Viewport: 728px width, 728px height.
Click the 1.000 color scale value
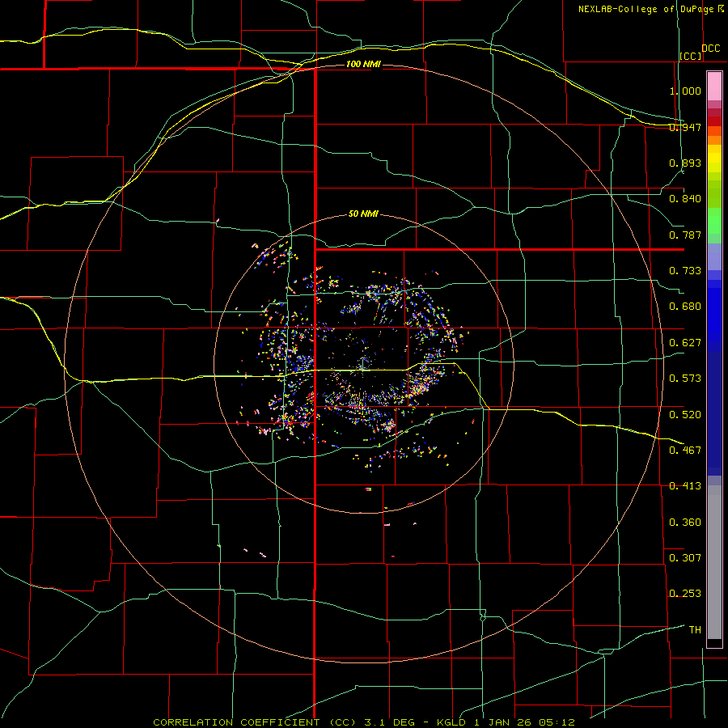coord(685,91)
